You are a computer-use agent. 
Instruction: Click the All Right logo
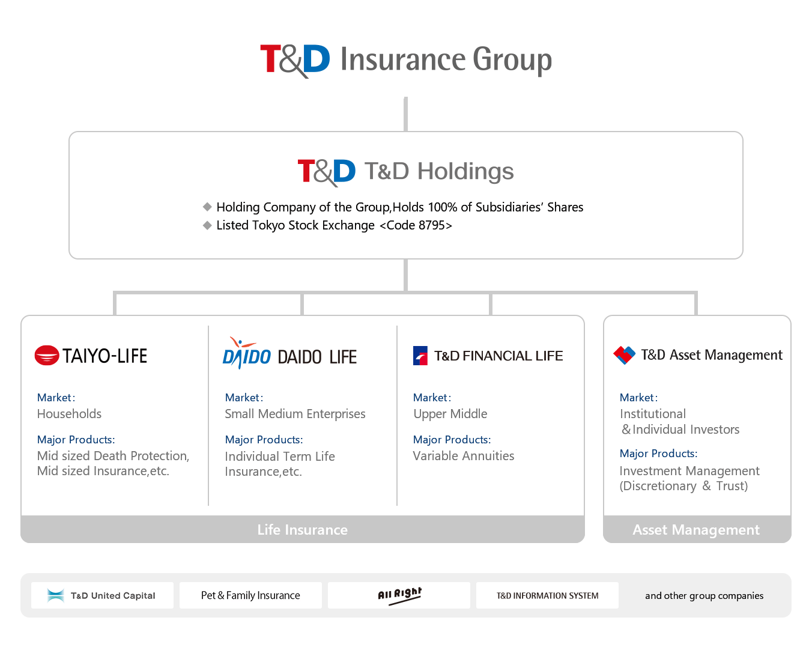click(x=399, y=595)
